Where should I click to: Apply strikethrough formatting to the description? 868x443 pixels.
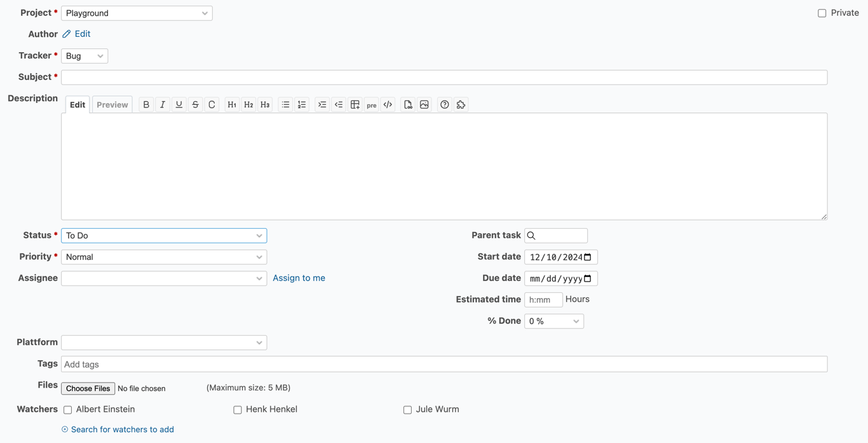[x=195, y=104]
